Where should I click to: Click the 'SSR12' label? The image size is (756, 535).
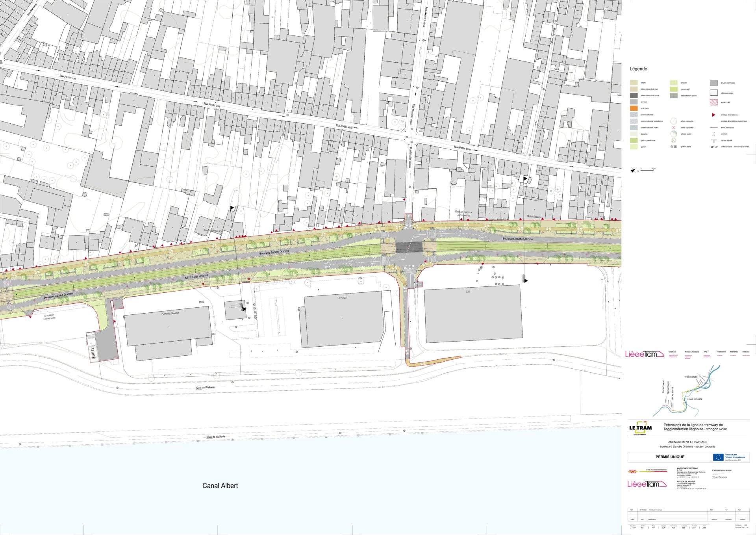click(x=93, y=353)
